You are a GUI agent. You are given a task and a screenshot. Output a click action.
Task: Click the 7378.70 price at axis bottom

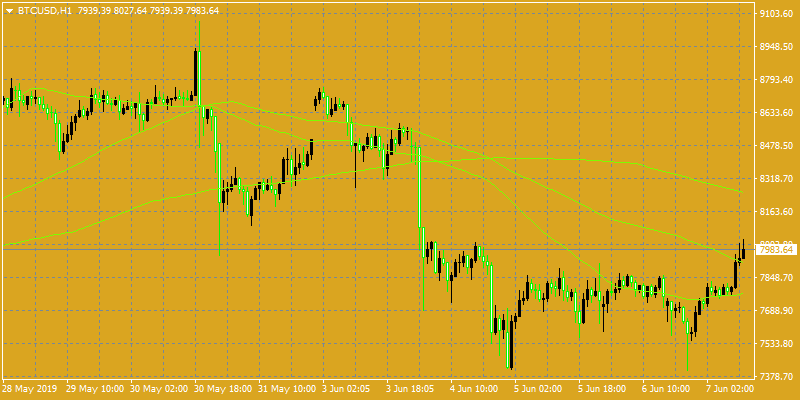tap(776, 376)
